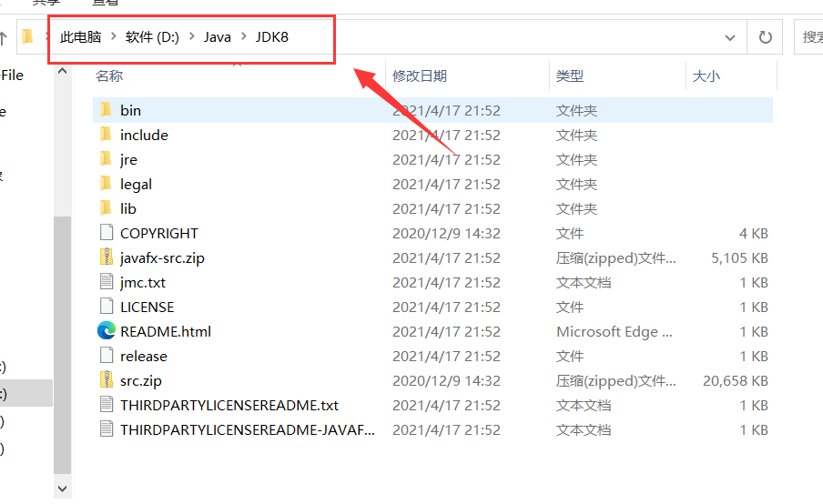The image size is (823, 504).
Task: Navigate to Java in breadcrumb
Action: pyautogui.click(x=218, y=37)
